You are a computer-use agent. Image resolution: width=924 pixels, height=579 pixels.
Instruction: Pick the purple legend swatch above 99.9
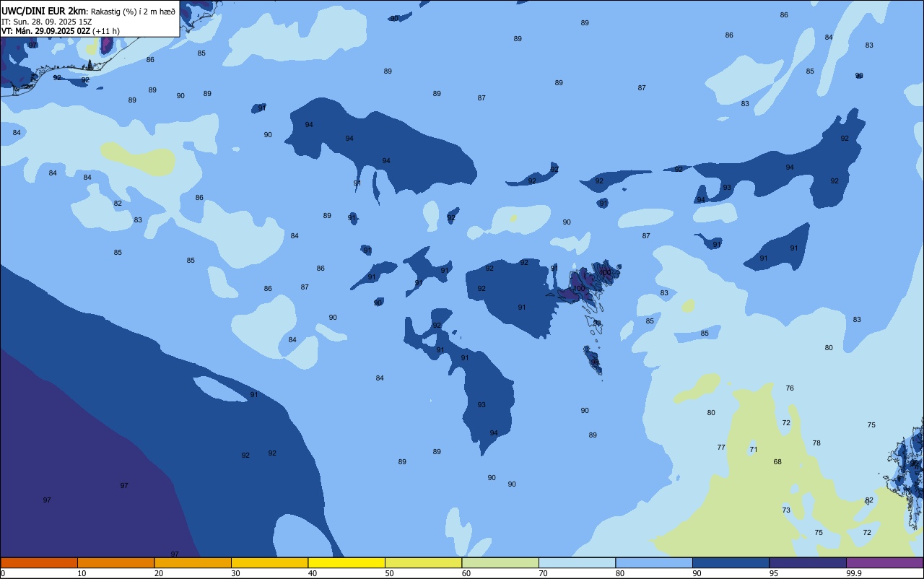tap(884, 562)
